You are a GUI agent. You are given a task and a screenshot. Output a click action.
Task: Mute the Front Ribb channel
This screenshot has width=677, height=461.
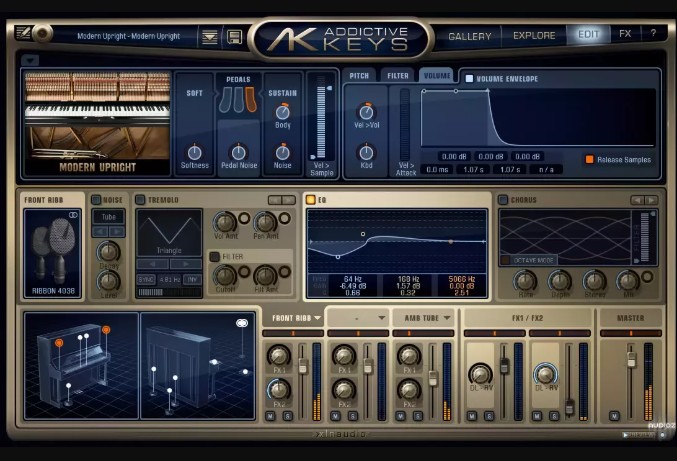tap(270, 416)
